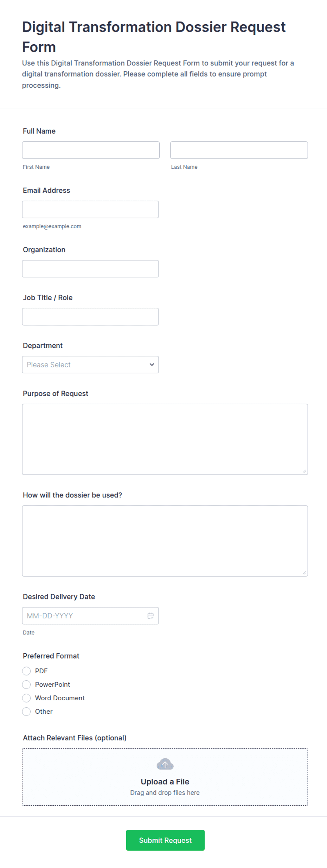Select the PowerPoint format option
This screenshot has width=327, height=868.
tap(26, 684)
